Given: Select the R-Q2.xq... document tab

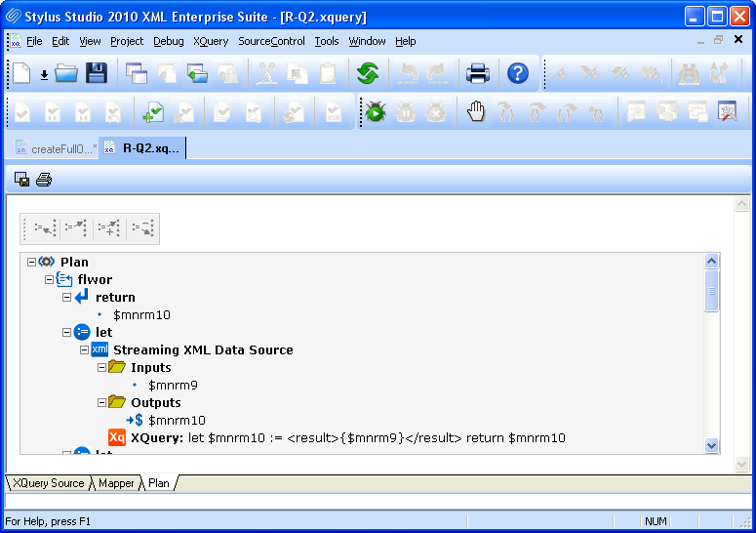Looking at the screenshot, I should 143,148.
